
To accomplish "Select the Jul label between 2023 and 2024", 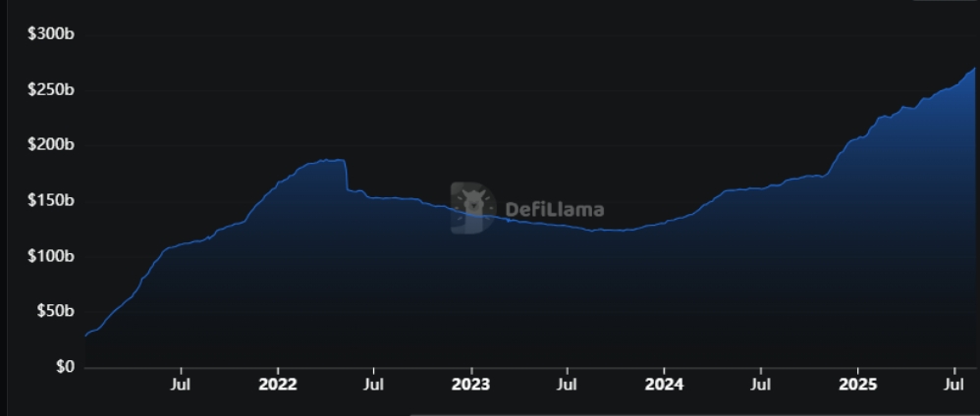I will tap(567, 385).
